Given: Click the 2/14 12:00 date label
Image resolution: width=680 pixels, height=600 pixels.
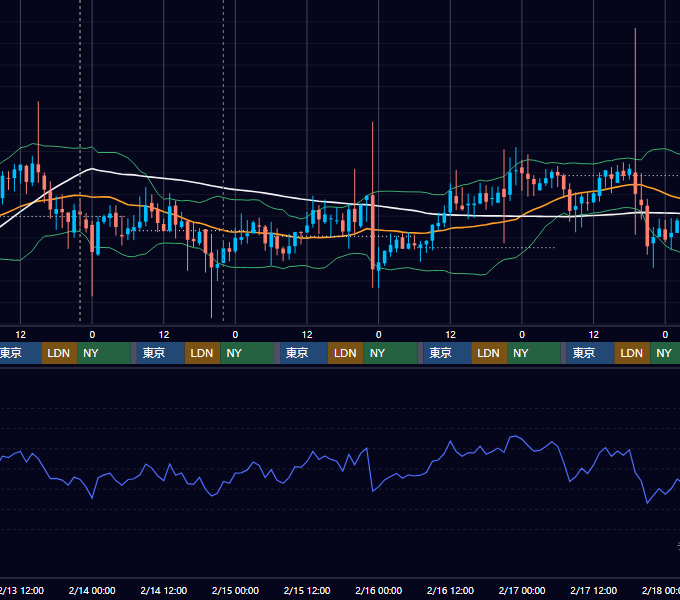Looking at the screenshot, I should 163,590.
